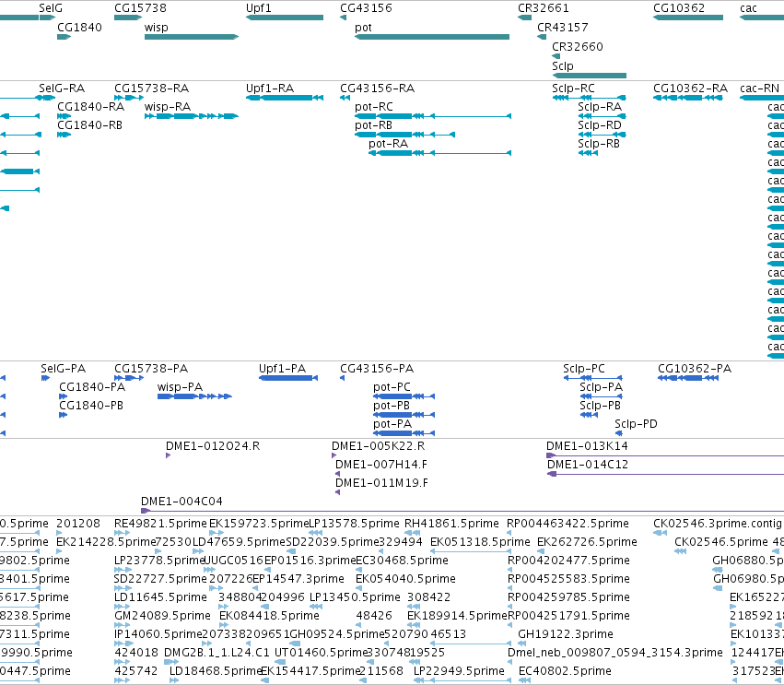The height and width of the screenshot is (685, 784).
Task: Click the RP004463422.5prime EST label
Action: pyautogui.click(x=568, y=524)
